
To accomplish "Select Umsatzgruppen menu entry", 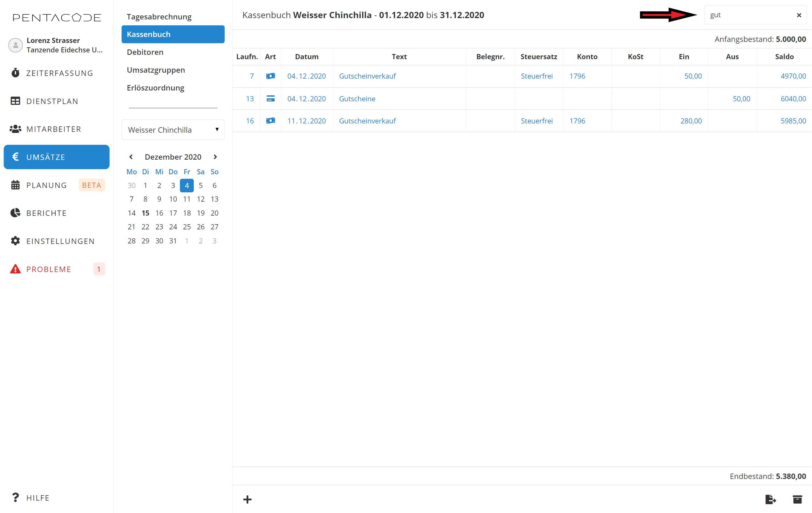I will [x=156, y=70].
